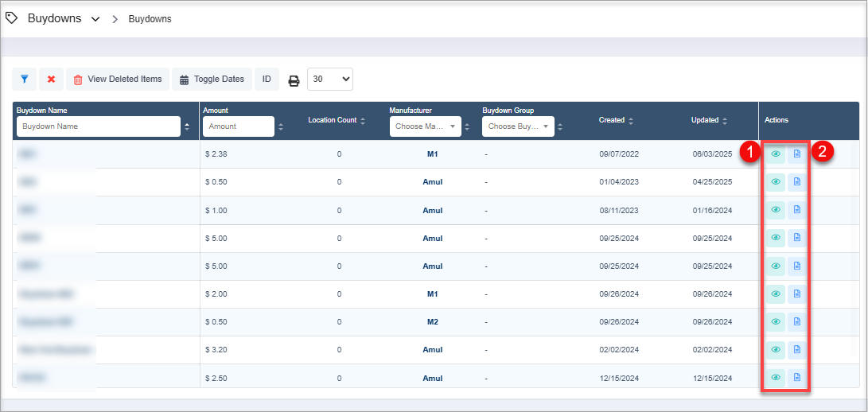Screen dimensions: 868x412
Task: Click eye view icon for $ 2.38 row
Action: [x=776, y=154]
